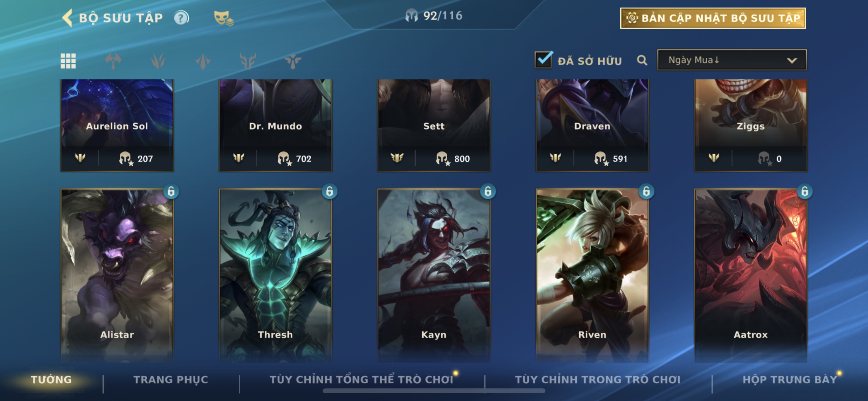868x401 pixels.
Task: Click Bản Cập Nhật Bộ Sưu Tập button
Action: 713,18
